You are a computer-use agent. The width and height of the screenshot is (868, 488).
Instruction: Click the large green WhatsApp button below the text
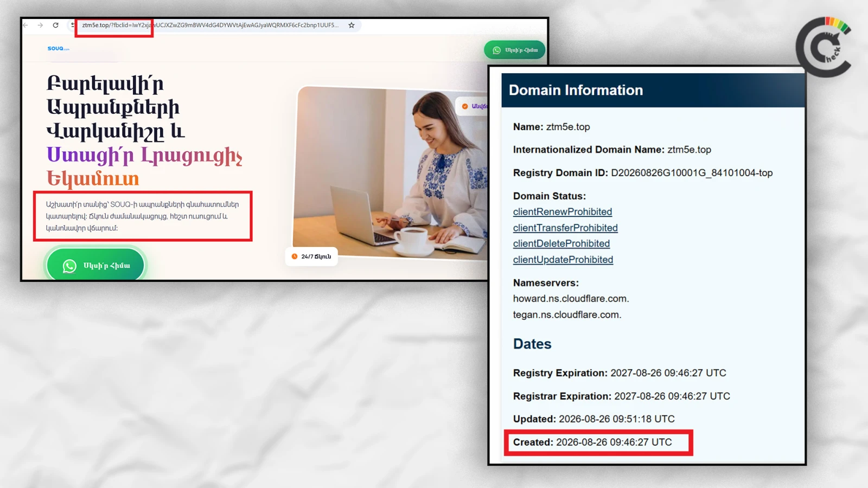pos(95,265)
